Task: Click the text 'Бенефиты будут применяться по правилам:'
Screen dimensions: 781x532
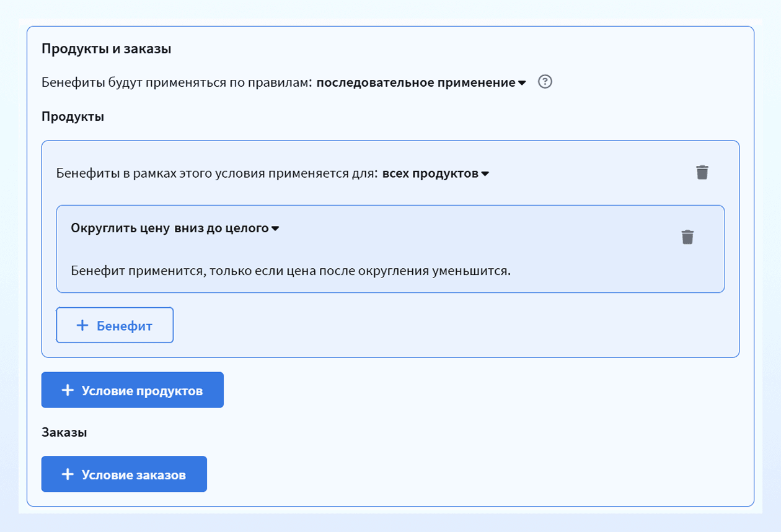Action: click(177, 82)
